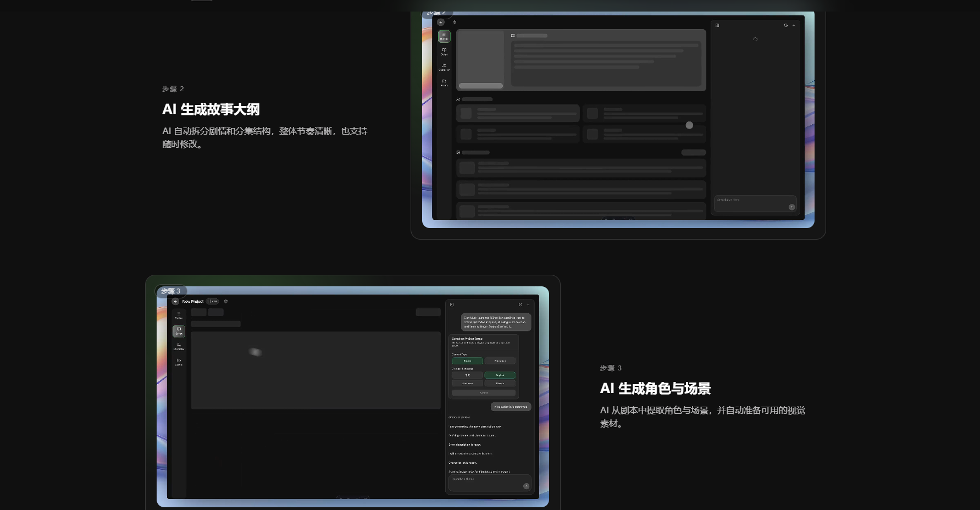Select the Animation content type option
Viewport: 980px width, 510px height.
click(500, 361)
